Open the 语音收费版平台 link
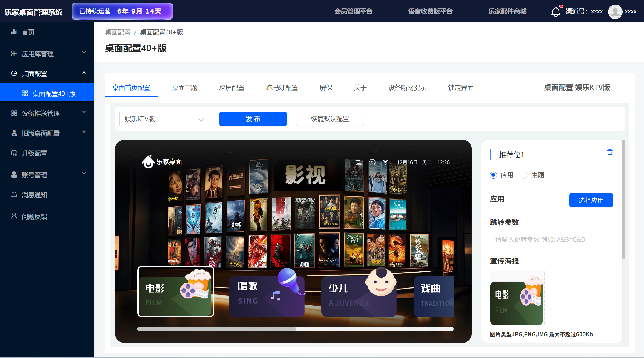The image size is (644, 358). point(430,11)
